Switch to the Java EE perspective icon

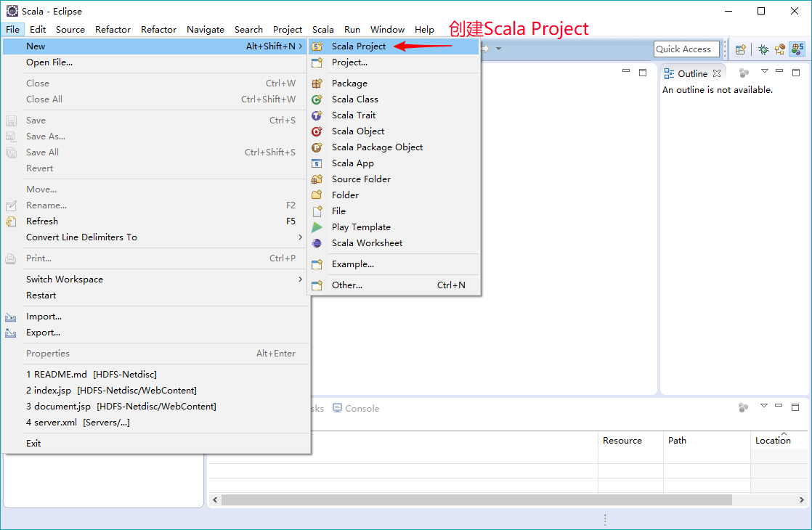tap(780, 49)
